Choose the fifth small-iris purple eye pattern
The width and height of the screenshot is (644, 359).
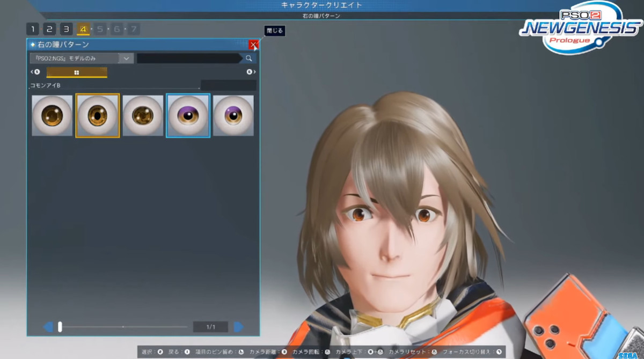click(233, 115)
